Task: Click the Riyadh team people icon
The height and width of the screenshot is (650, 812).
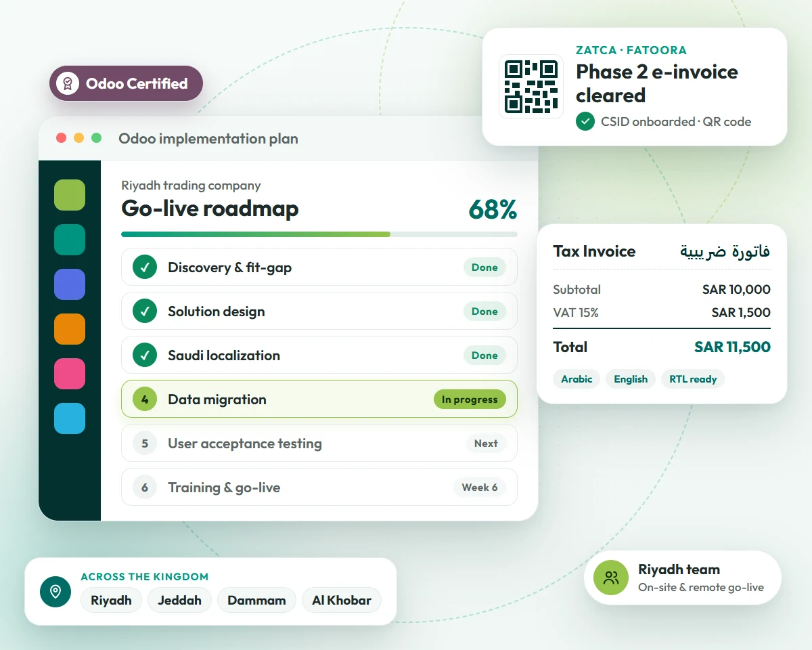Action: tap(611, 578)
